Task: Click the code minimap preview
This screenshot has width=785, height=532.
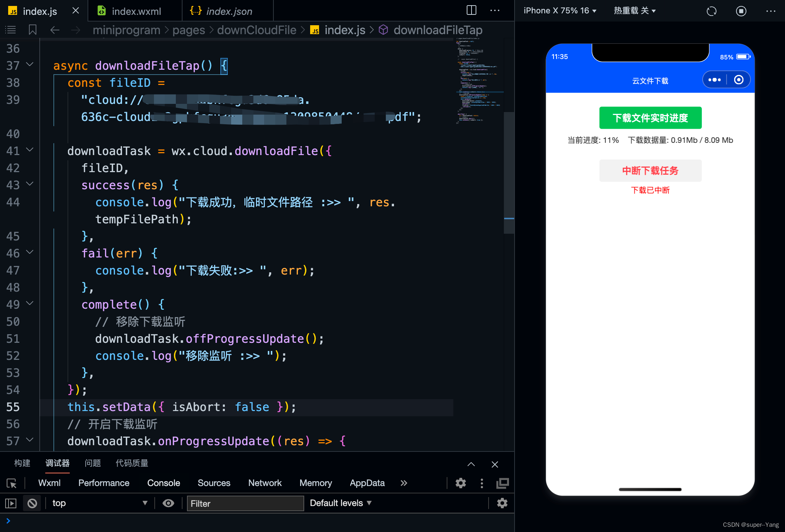Action: (479, 81)
